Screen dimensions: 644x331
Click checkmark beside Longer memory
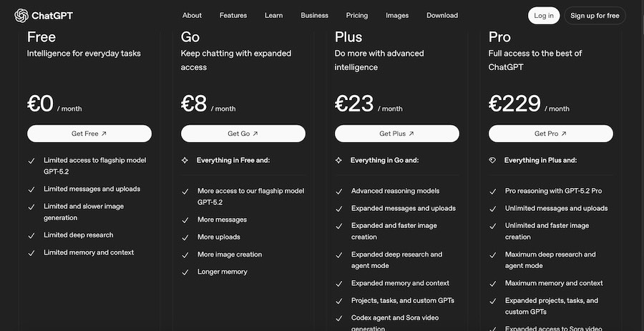pyautogui.click(x=185, y=272)
